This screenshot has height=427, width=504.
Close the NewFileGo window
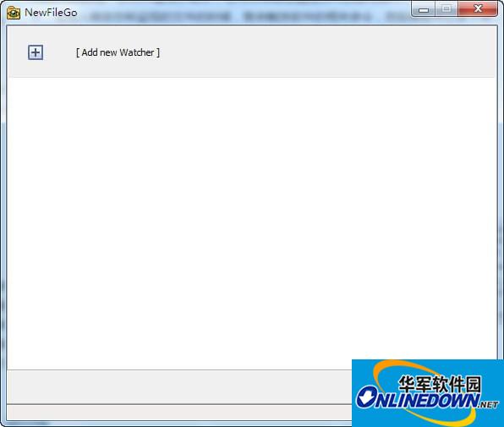coord(478,8)
